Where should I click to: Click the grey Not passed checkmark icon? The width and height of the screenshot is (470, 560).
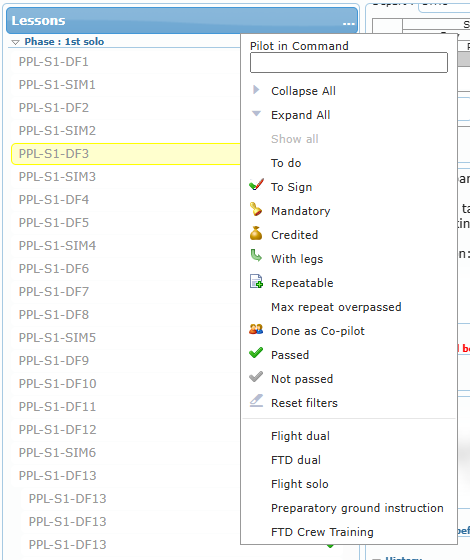pos(256,377)
